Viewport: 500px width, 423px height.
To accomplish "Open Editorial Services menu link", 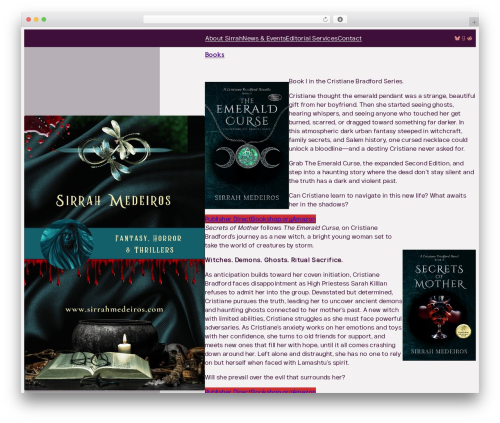I will pyautogui.click(x=312, y=38).
